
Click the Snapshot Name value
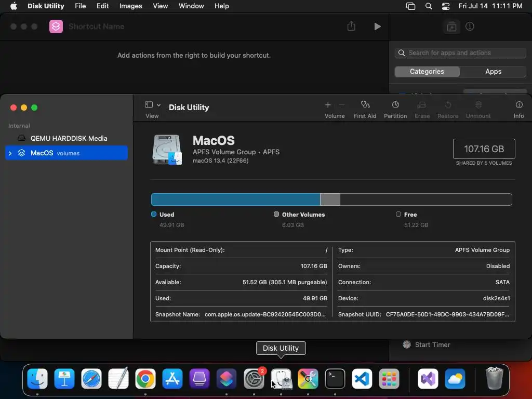point(265,314)
